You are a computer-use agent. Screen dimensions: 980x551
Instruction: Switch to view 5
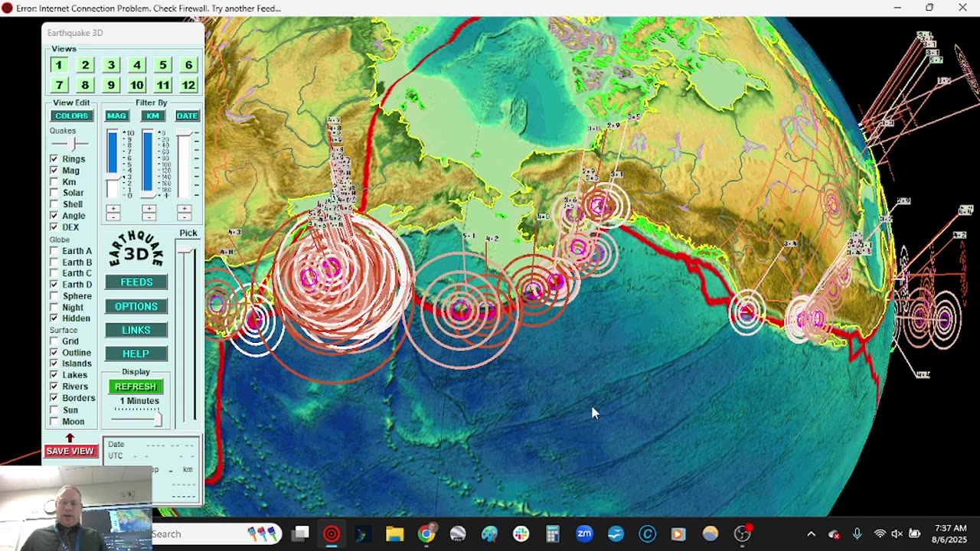coord(162,65)
